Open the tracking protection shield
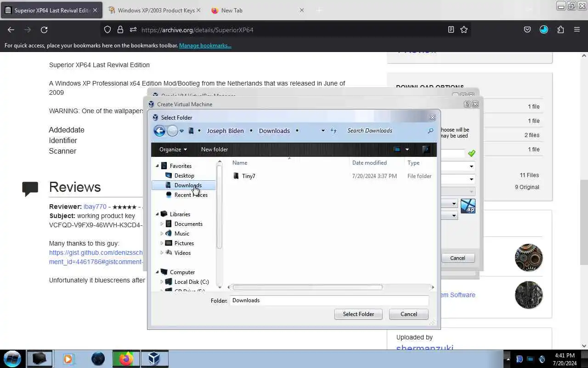The width and height of the screenshot is (588, 368). click(107, 29)
